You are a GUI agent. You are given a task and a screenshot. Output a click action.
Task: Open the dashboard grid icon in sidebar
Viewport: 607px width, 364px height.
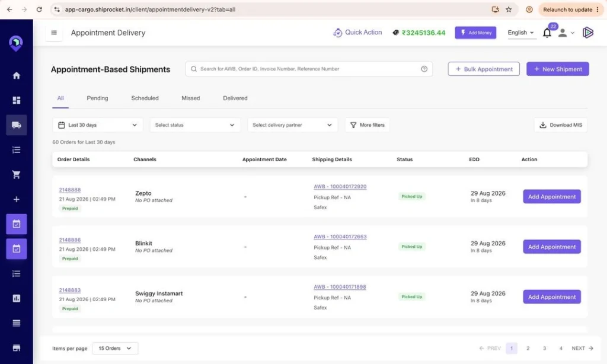point(16,100)
